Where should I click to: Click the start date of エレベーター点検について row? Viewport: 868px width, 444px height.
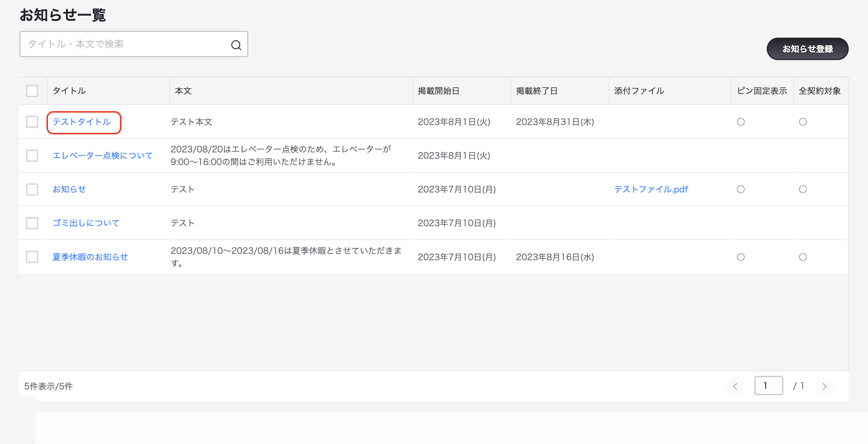point(454,155)
